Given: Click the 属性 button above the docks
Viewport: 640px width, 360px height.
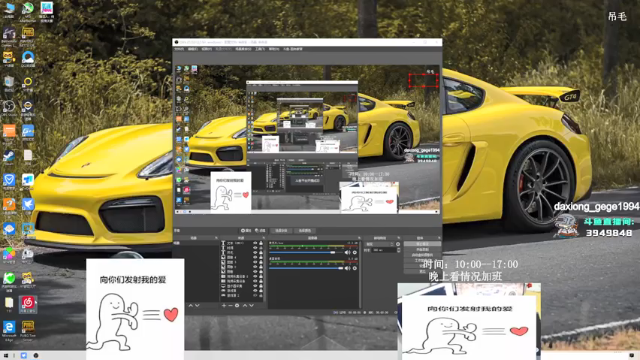Looking at the screenshot, I should click(x=246, y=231).
